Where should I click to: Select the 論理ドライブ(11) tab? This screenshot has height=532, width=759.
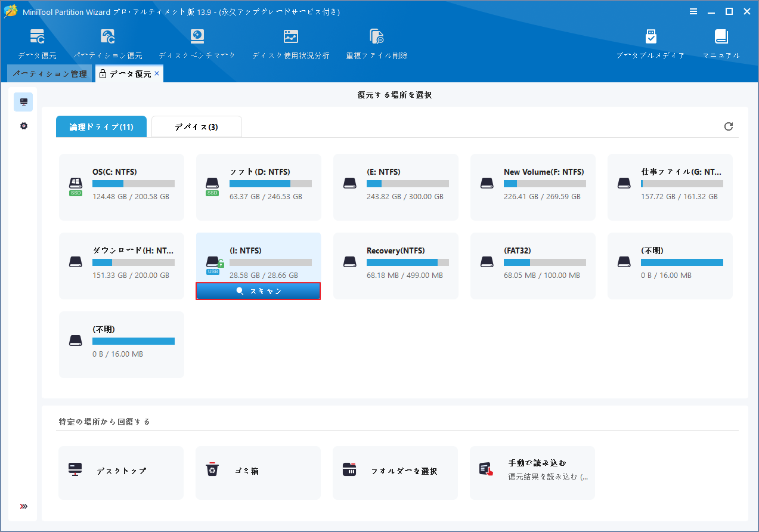click(x=101, y=127)
